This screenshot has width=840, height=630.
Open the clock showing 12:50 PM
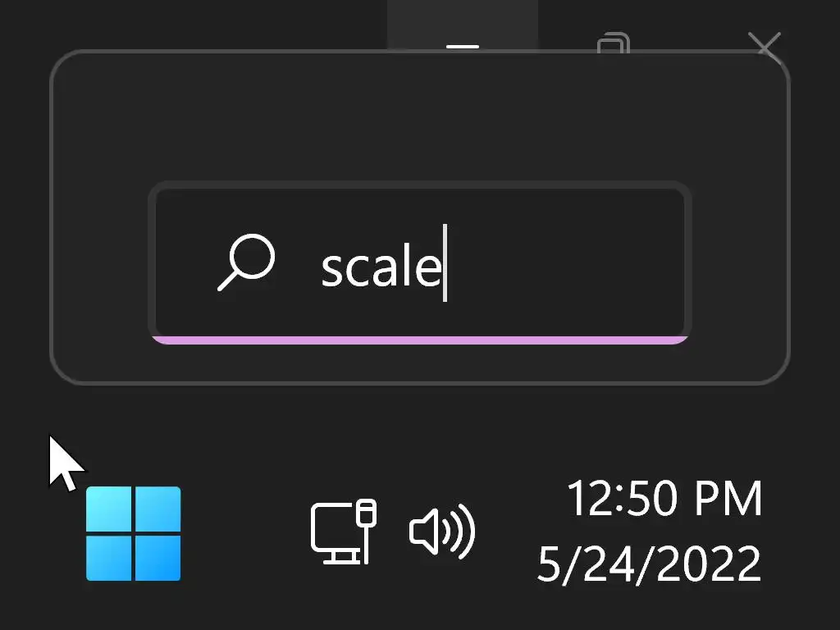tap(664, 499)
